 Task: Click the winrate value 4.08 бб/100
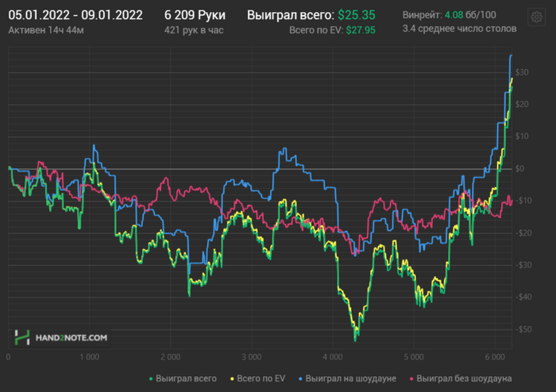click(x=470, y=15)
